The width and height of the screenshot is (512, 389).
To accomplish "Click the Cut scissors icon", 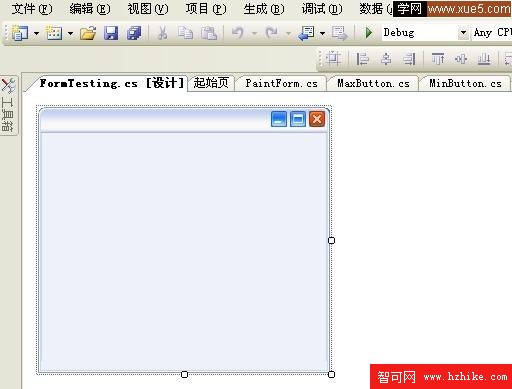I will pos(162,33).
